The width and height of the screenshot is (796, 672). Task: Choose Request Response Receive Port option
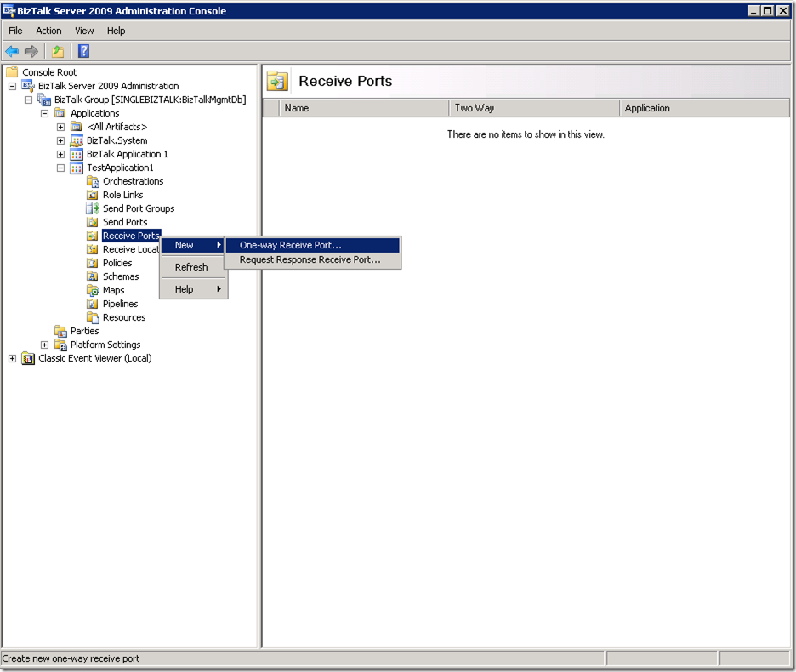313,259
